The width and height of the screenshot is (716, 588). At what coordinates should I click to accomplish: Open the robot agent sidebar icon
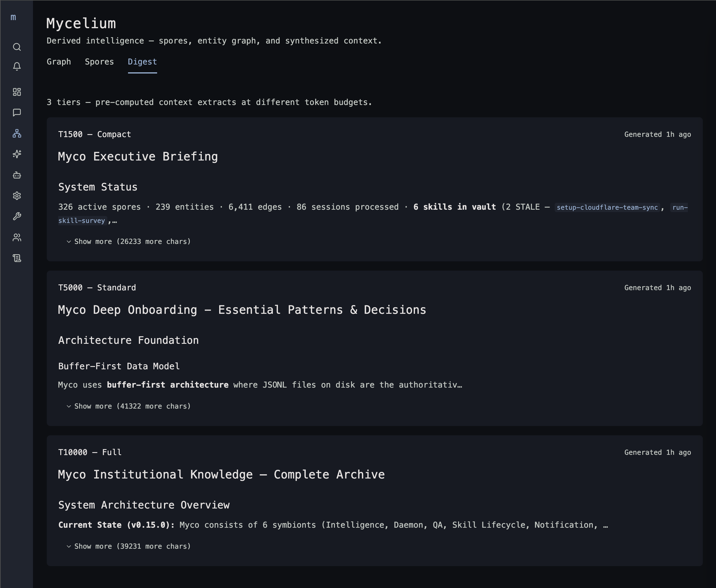pyautogui.click(x=16, y=175)
